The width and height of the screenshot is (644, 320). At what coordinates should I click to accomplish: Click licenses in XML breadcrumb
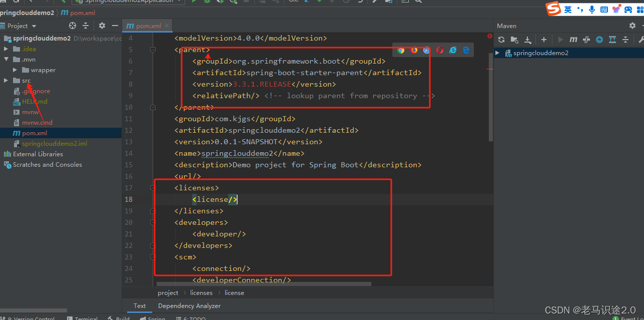(201, 292)
